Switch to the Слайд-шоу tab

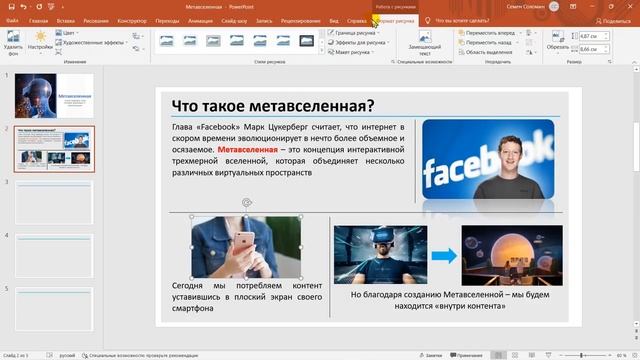[x=234, y=20]
